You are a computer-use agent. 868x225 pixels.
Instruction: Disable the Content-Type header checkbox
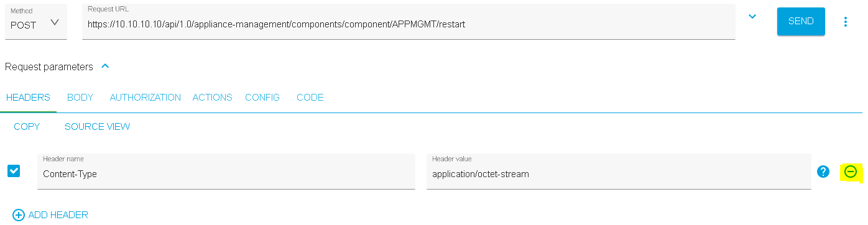pyautogui.click(x=14, y=171)
